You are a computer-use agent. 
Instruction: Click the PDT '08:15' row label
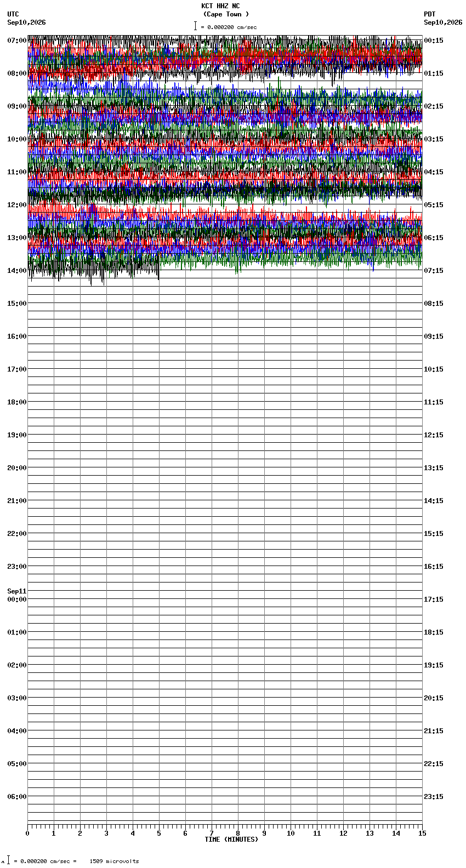click(434, 304)
